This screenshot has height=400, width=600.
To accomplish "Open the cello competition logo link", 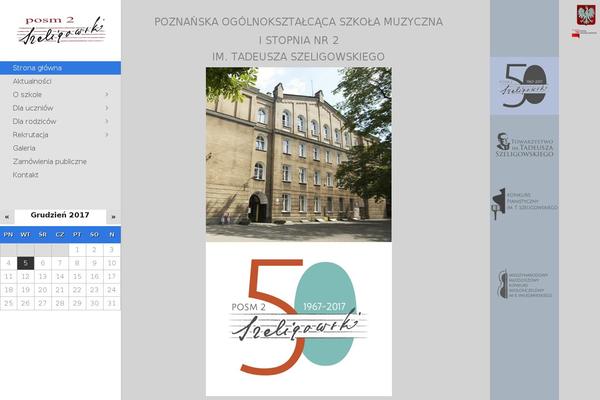I will 524,285.
